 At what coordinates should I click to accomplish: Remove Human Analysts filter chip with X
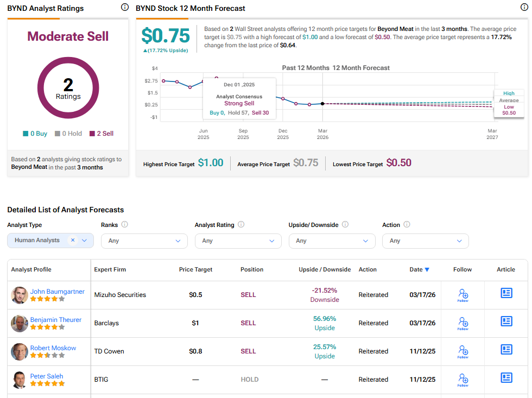pos(73,240)
